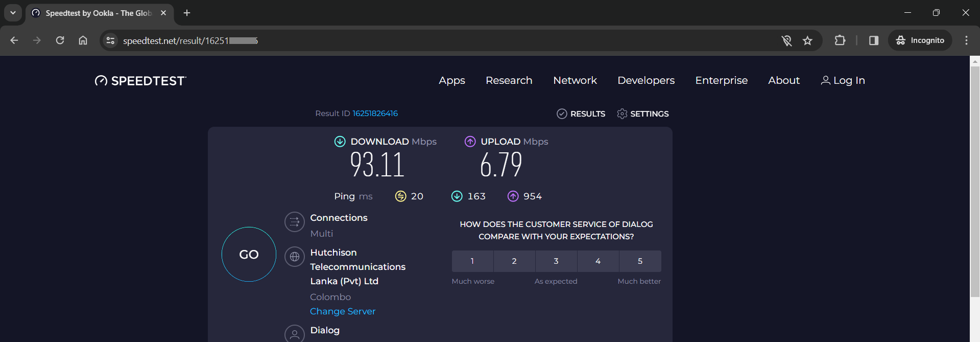Open the SETTINGS gear button
The height and width of the screenshot is (342, 980).
point(643,113)
